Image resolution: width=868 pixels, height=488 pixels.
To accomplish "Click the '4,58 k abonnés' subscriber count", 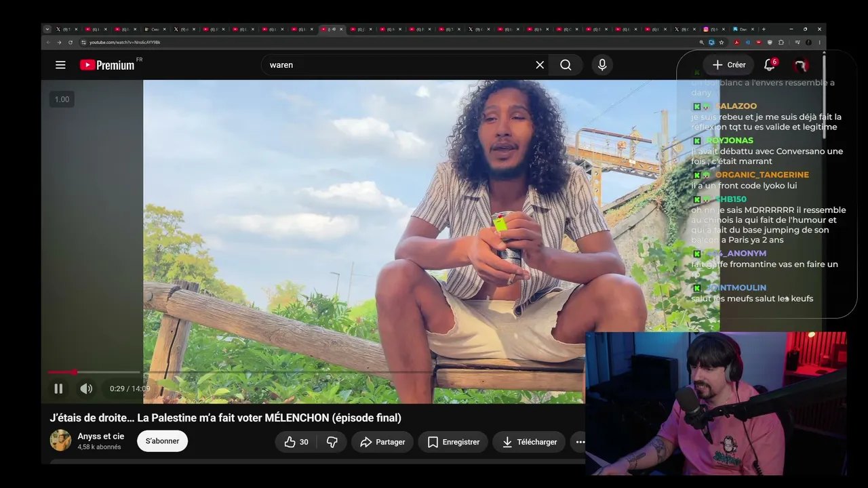I will tap(99, 447).
